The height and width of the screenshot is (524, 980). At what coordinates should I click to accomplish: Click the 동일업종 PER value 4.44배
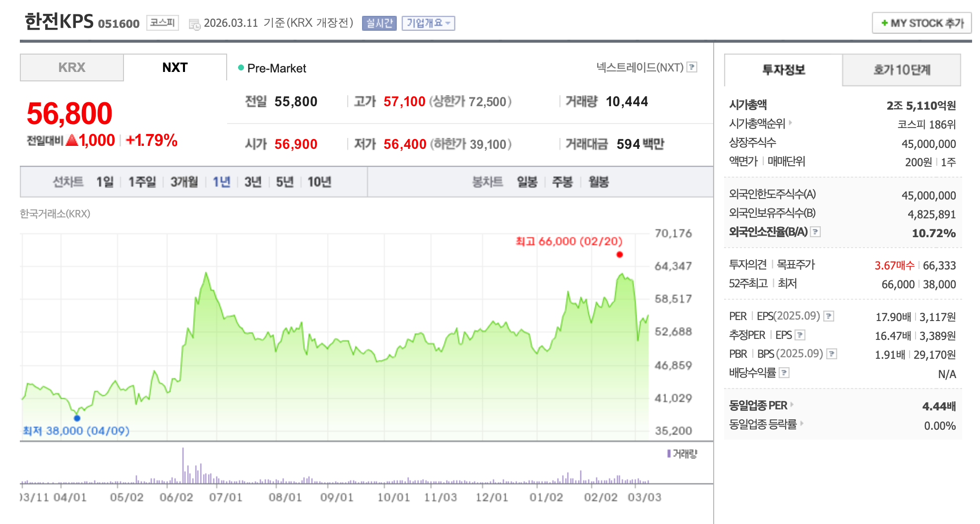click(x=939, y=406)
